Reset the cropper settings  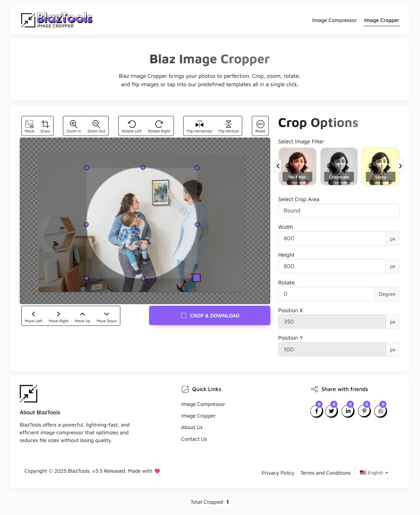tap(260, 126)
